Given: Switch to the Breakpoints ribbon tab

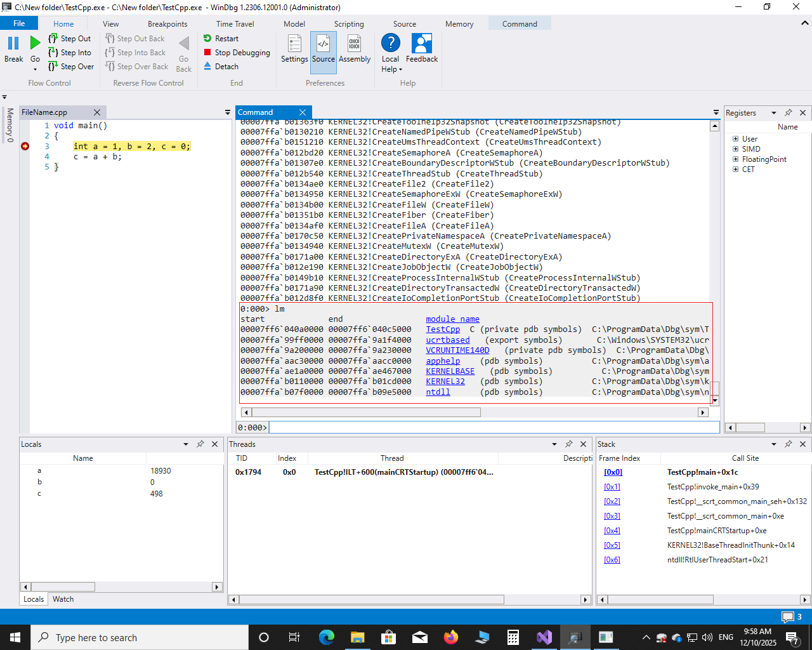Looking at the screenshot, I should click(167, 24).
